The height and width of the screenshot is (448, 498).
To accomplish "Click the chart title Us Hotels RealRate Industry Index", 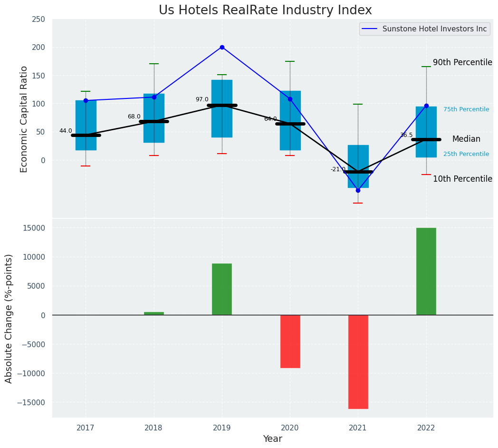I will click(x=265, y=10).
